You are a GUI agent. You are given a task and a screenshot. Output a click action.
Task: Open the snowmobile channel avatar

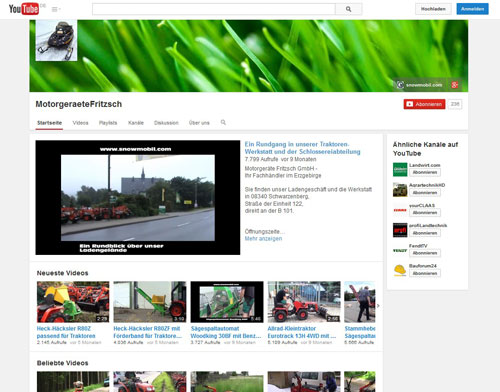(56, 40)
